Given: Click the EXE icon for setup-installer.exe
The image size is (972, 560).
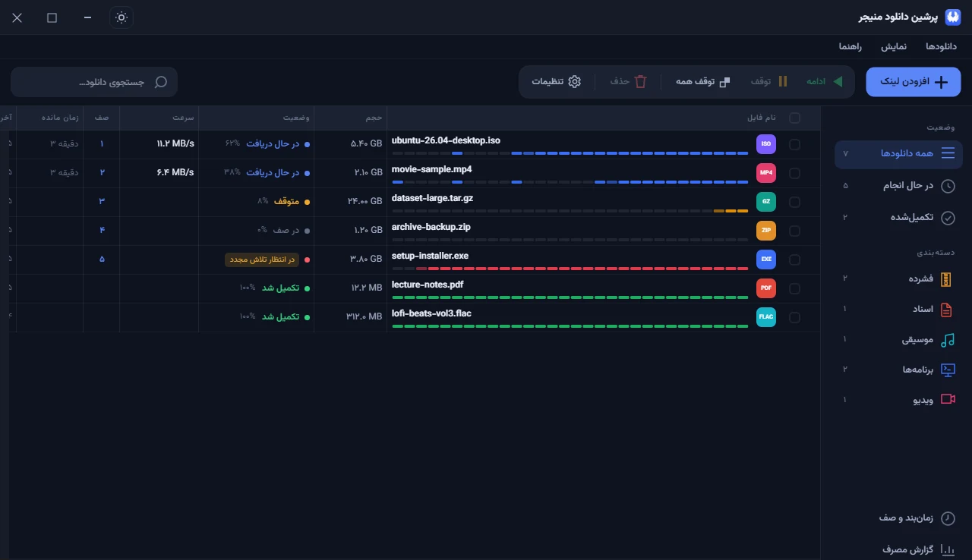Looking at the screenshot, I should [x=766, y=260].
